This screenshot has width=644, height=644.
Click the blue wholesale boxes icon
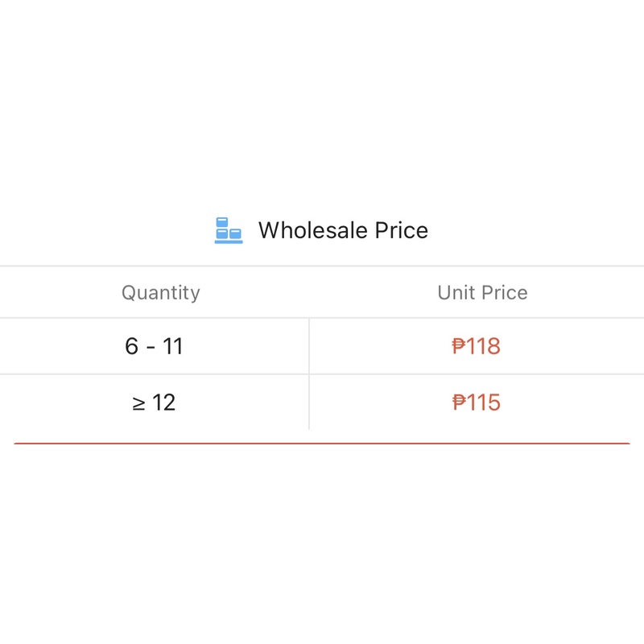tap(229, 230)
